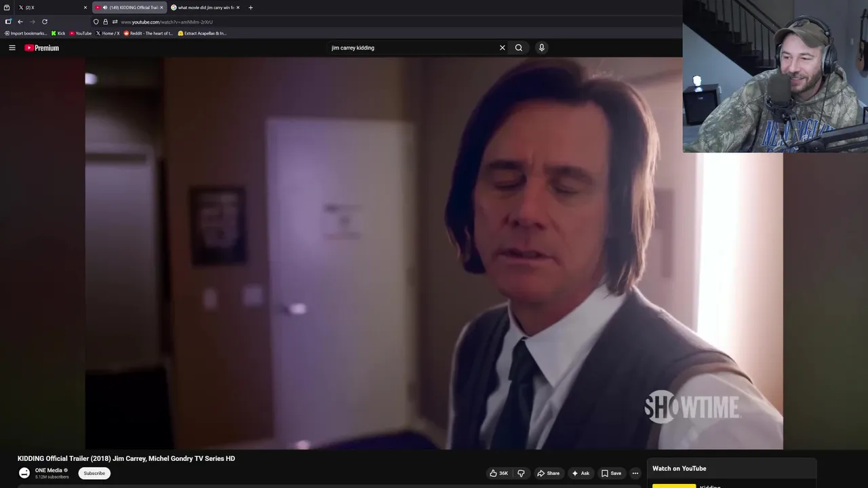Open Extract Acapellas bookmark

(x=202, y=33)
